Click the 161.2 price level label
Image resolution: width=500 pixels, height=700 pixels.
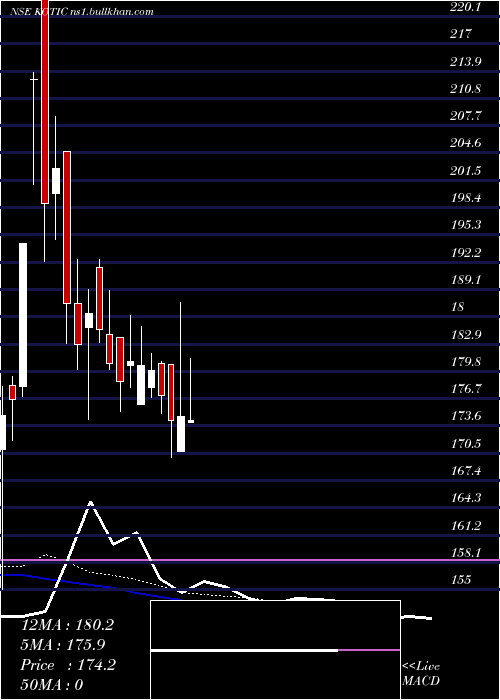(465, 525)
